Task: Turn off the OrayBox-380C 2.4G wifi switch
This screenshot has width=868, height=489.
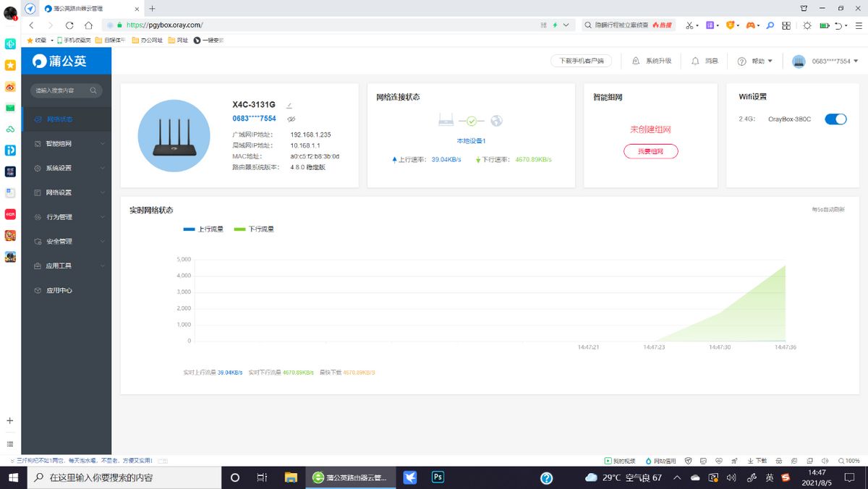Action: 835,119
